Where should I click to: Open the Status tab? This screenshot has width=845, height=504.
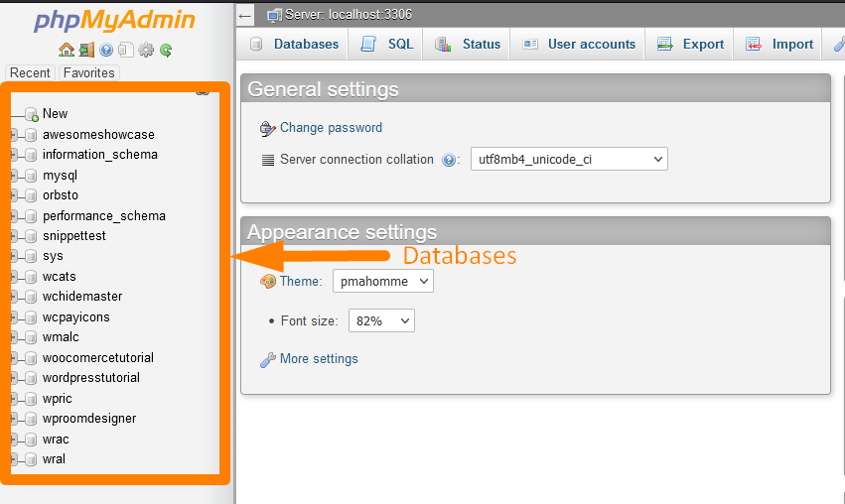tap(468, 45)
